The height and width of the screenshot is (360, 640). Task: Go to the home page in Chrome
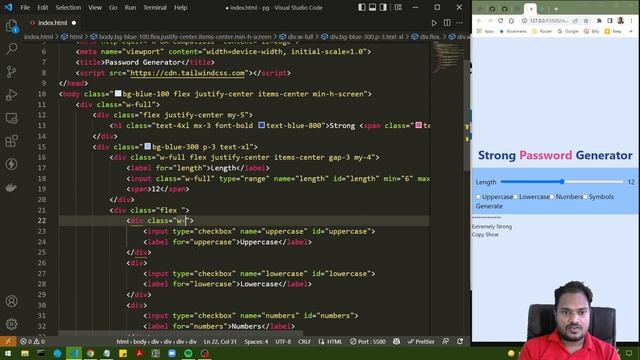(x=511, y=20)
